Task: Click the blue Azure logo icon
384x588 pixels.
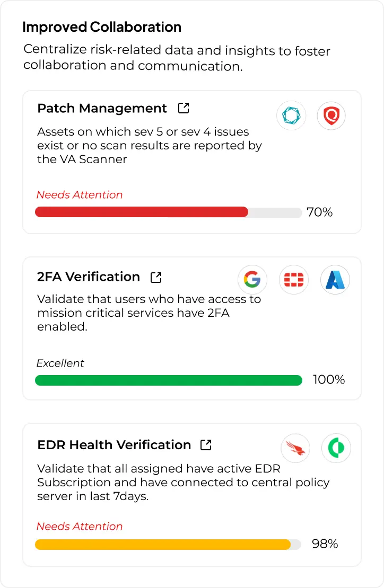Action: click(335, 279)
